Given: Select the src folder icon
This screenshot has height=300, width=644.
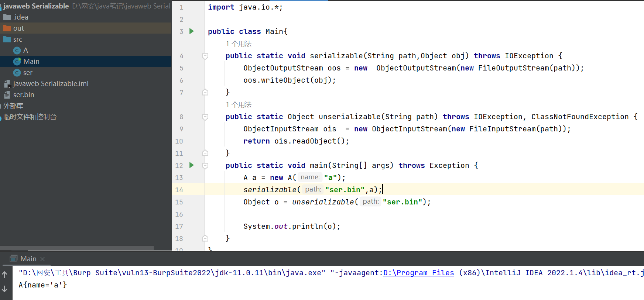Looking at the screenshot, I should point(7,39).
